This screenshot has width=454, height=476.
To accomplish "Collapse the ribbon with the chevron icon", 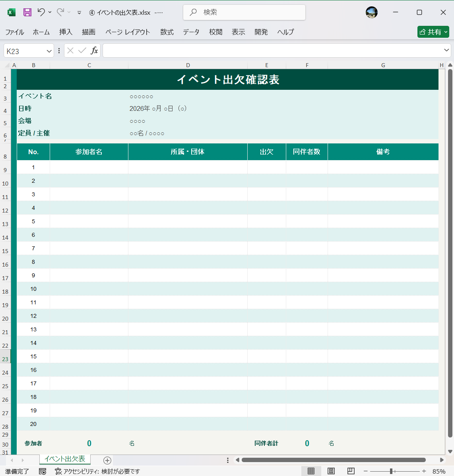I will (x=79, y=12).
